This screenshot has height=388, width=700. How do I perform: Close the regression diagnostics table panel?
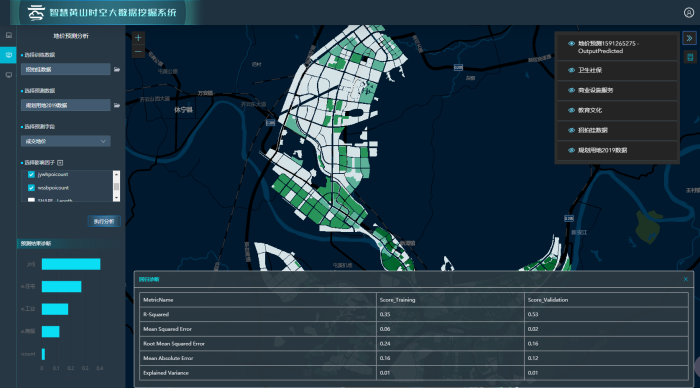[x=686, y=280]
